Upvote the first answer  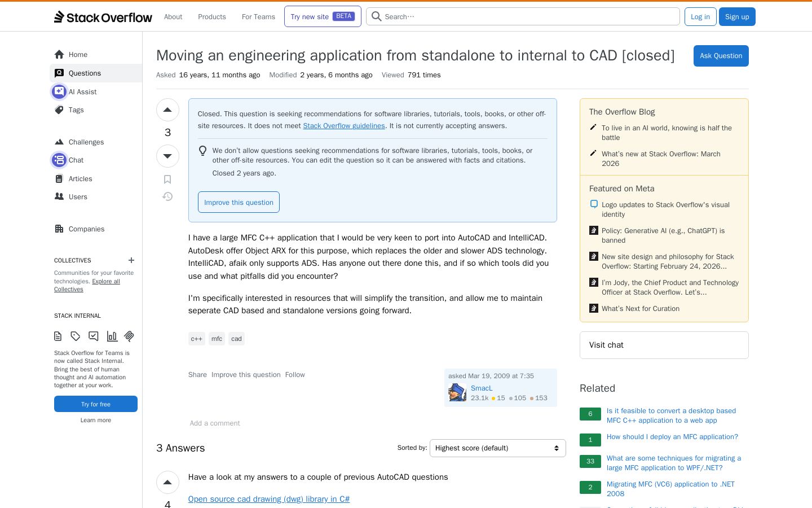tap(167, 482)
